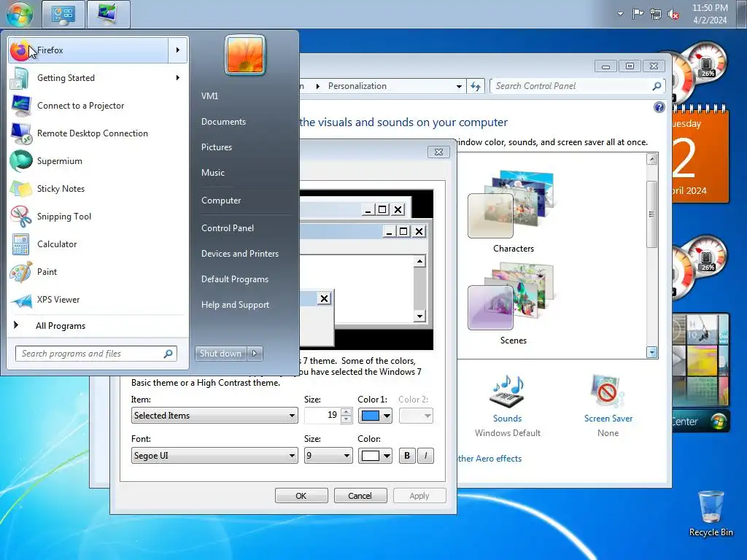
Task: Open the Item dropdown showing Selected Items
Action: [214, 415]
